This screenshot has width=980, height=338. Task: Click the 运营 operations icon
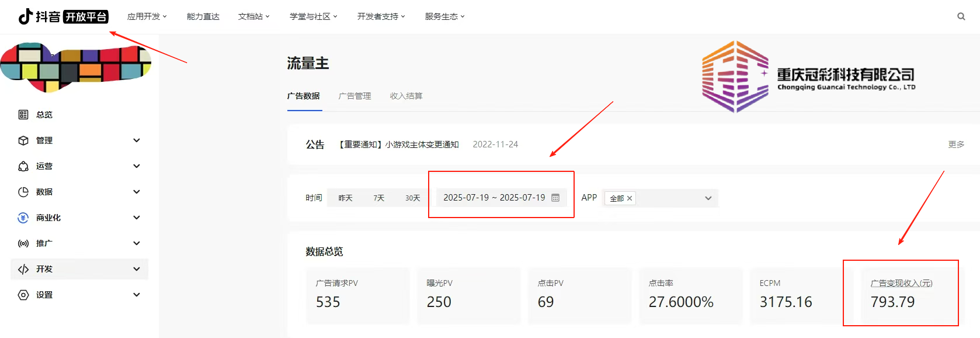[23, 166]
